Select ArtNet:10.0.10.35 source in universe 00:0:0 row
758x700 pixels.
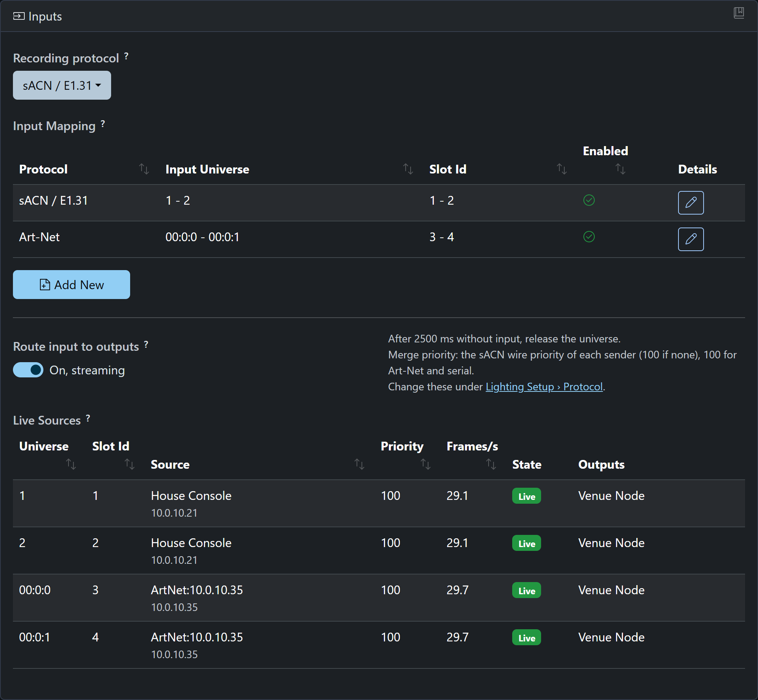pyautogui.click(x=197, y=590)
